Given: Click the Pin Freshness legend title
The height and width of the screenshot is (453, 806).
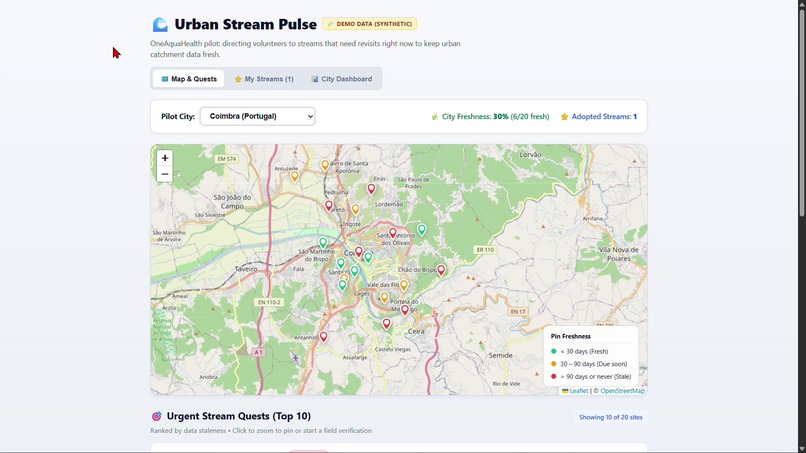Looking at the screenshot, I should (x=571, y=336).
